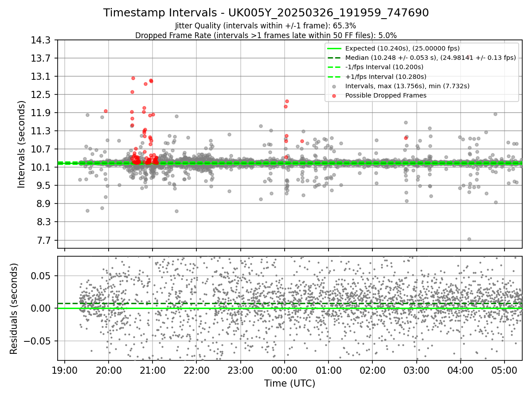
Task: Click the 03:00 x-axis tick label
Action: 416,370
